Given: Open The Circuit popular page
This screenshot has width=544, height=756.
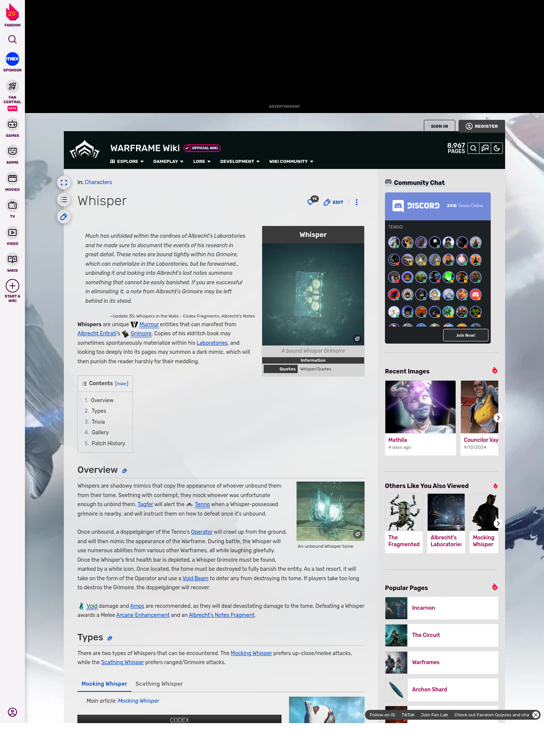Looking at the screenshot, I should [x=442, y=635].
